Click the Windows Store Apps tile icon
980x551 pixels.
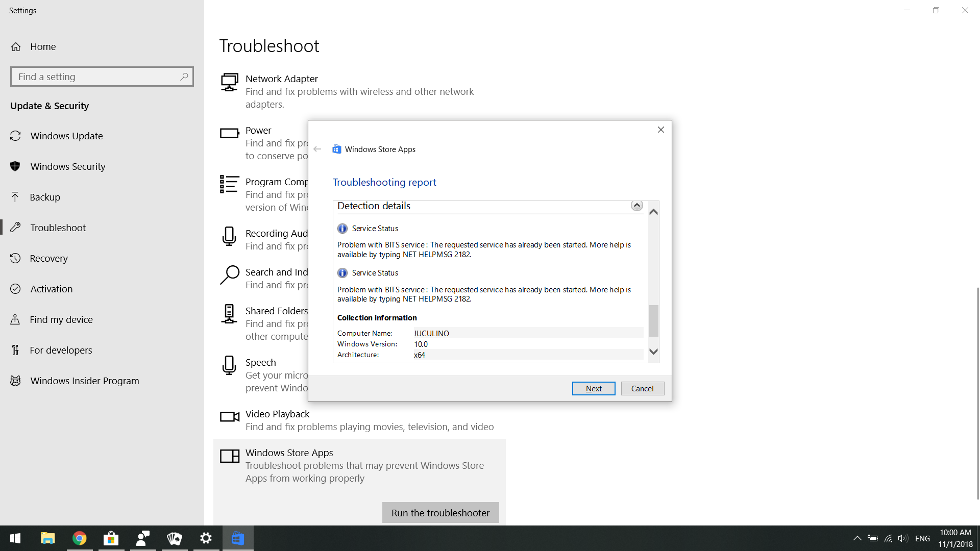coord(229,456)
